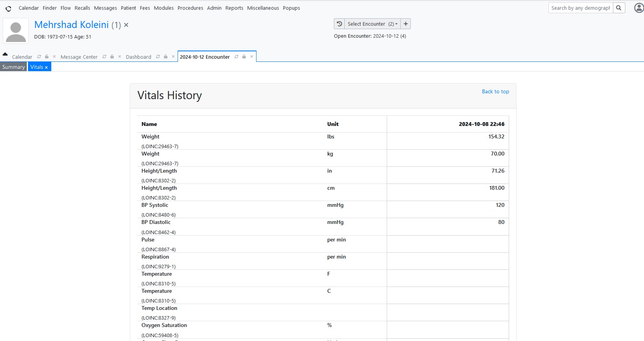Open the Recalls menu

tap(82, 8)
